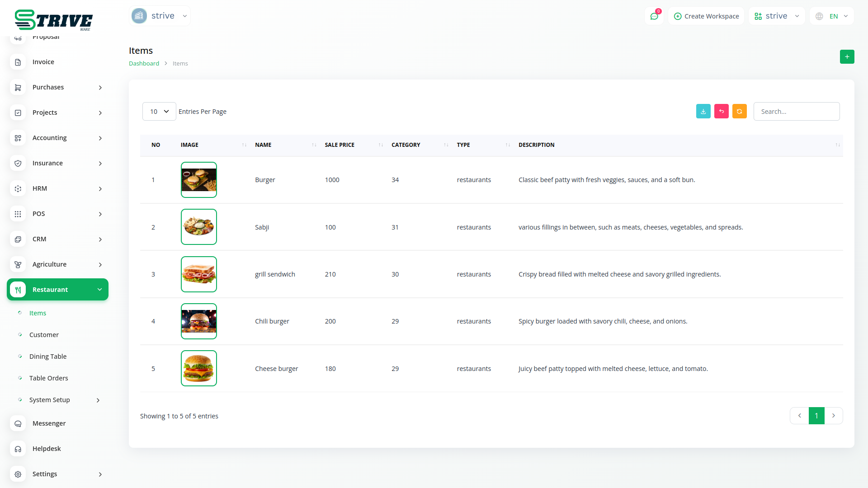This screenshot has height=488, width=868.
Task: Open the Dining Table submenu item
Action: click(x=48, y=357)
